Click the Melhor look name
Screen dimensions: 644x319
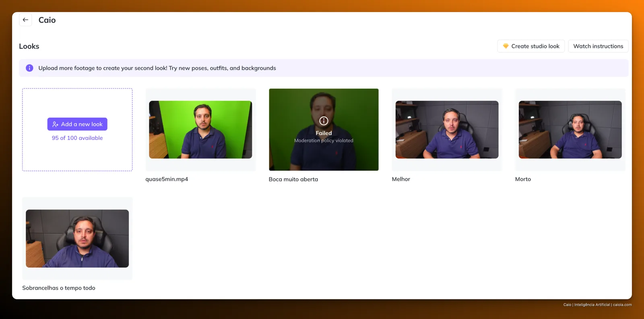pyautogui.click(x=401, y=179)
